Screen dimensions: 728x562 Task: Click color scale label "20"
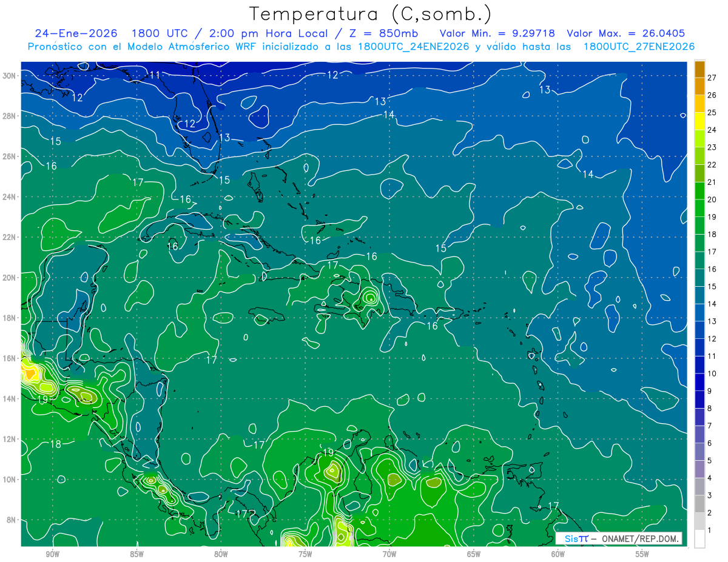pyautogui.click(x=712, y=199)
